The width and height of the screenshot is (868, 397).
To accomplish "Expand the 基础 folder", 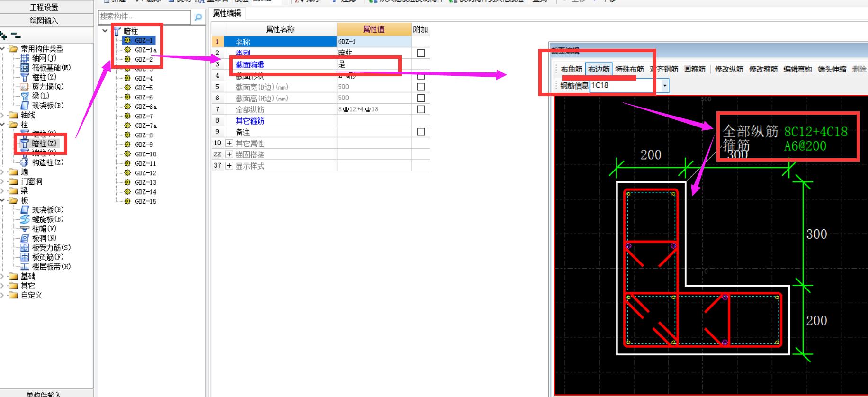I will [3, 276].
